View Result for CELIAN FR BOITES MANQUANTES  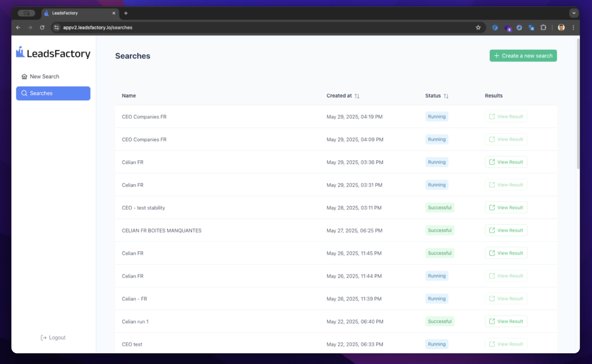(x=506, y=230)
